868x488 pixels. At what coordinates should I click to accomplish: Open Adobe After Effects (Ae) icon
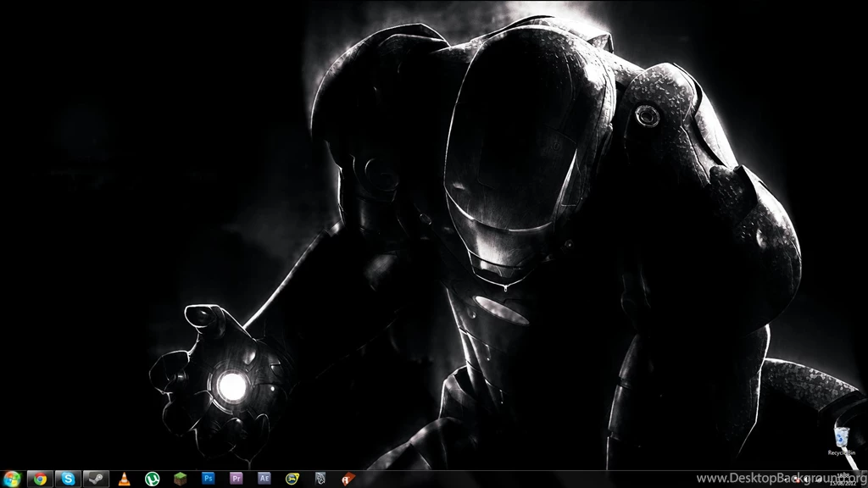pos(264,479)
